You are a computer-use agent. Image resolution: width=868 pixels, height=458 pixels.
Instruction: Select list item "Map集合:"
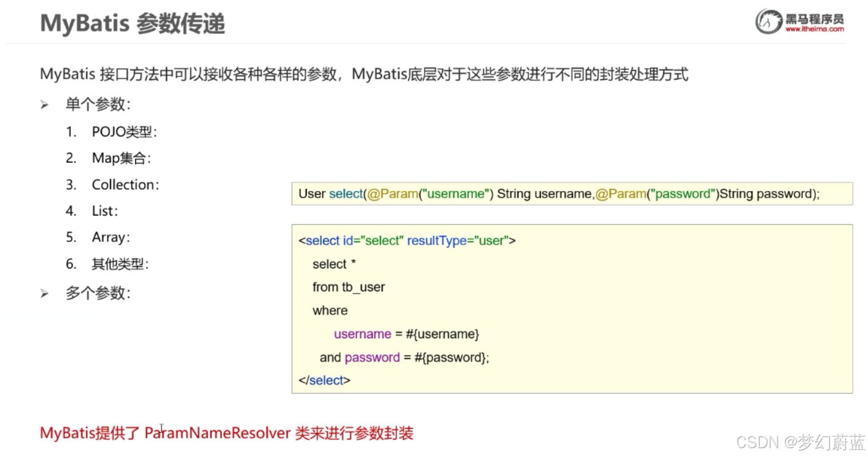[122, 158]
